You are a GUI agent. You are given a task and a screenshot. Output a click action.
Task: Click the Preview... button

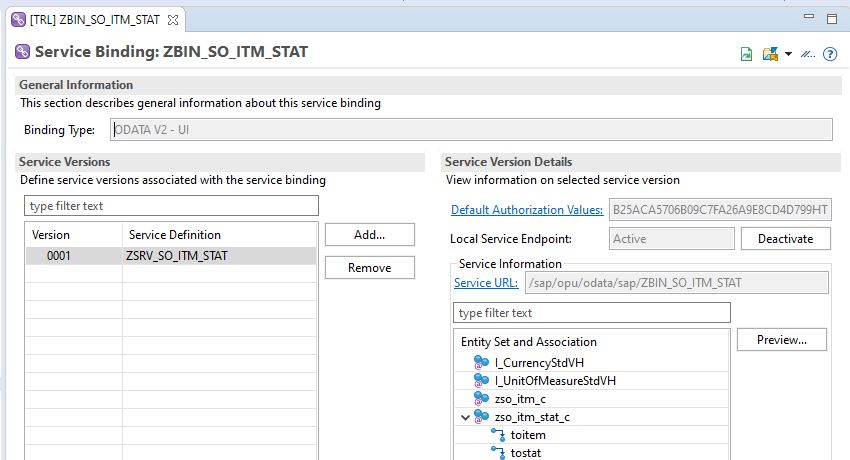click(x=782, y=340)
